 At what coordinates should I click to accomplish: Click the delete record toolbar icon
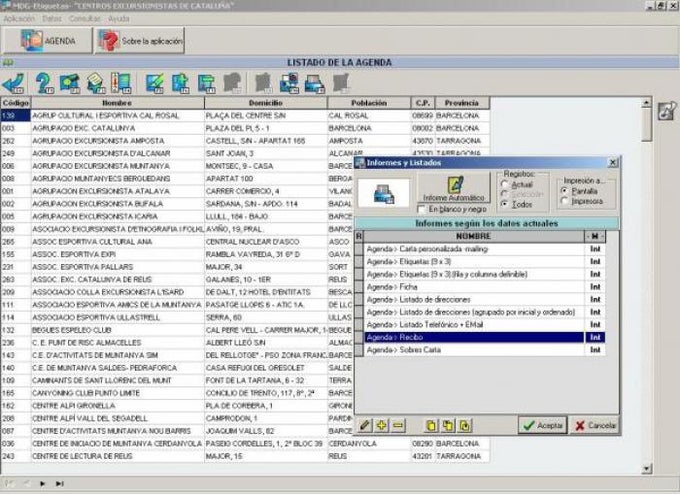click(206, 82)
